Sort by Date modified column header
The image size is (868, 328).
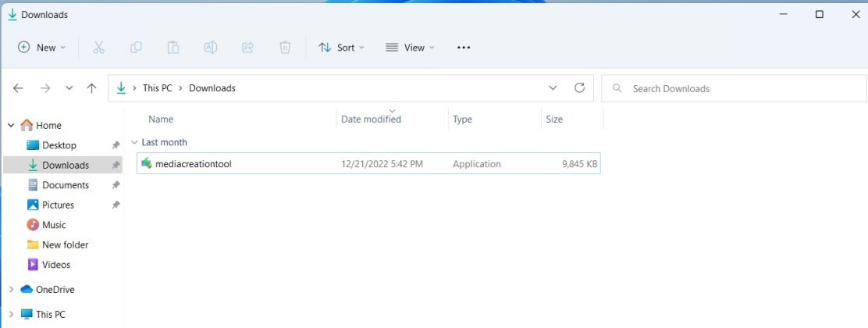[371, 119]
